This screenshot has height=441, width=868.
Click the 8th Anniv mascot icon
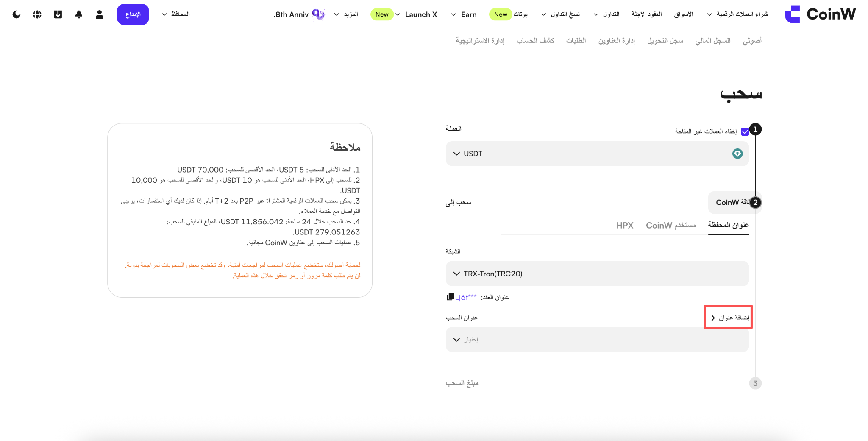pyautogui.click(x=318, y=14)
